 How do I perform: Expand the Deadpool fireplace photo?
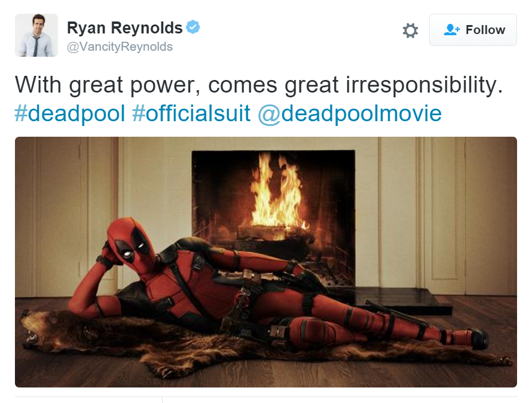click(x=266, y=262)
